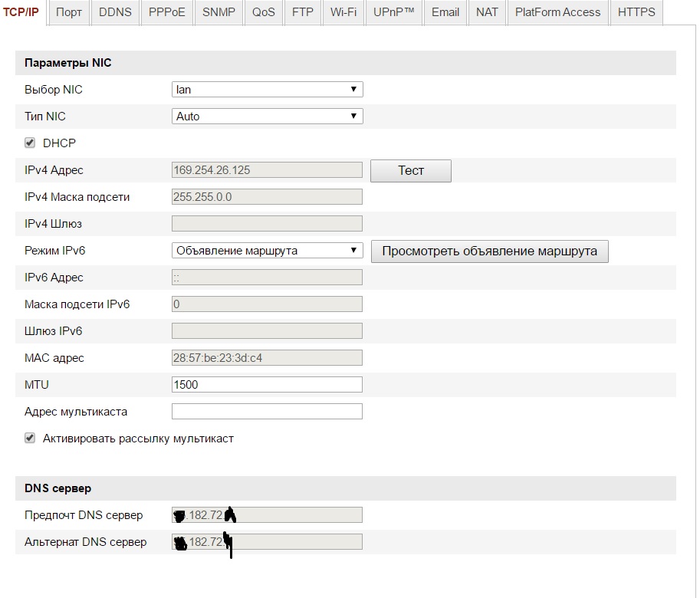Click the Тест button
This screenshot has width=700, height=598.
coord(410,170)
